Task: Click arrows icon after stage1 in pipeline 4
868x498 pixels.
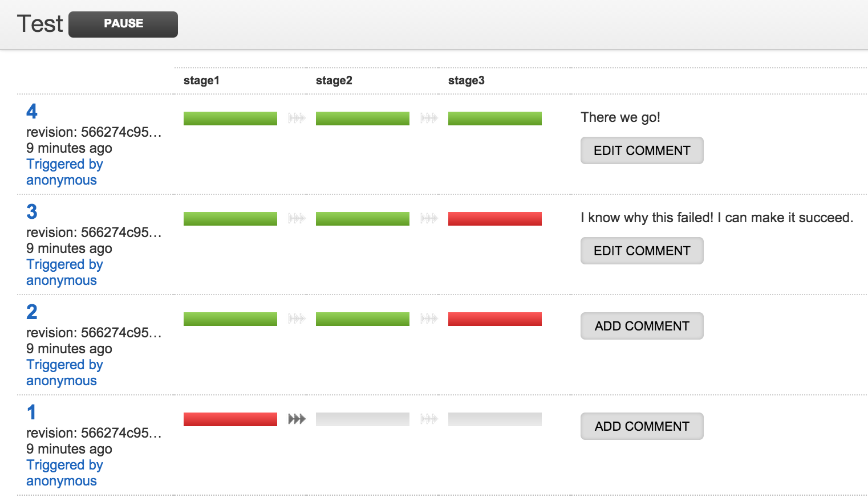Action: tap(297, 119)
